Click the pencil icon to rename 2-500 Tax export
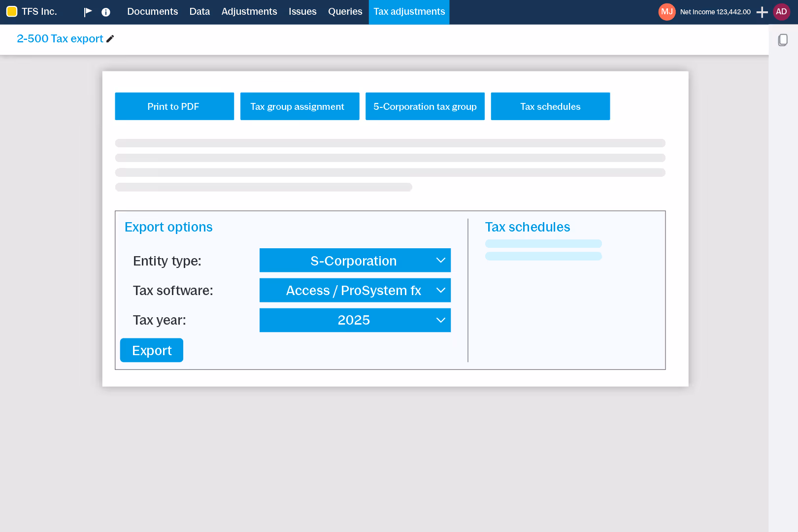This screenshot has width=798, height=532. pos(110,38)
